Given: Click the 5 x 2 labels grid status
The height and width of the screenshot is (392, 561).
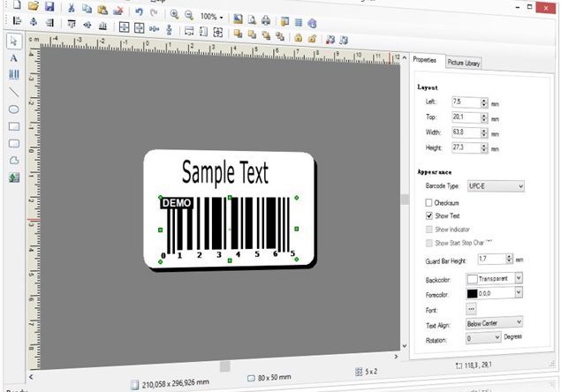Looking at the screenshot, I should (367, 372).
